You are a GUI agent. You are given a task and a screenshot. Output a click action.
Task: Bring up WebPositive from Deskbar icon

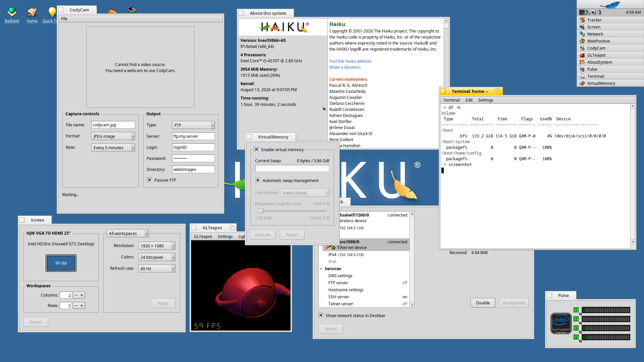[582, 41]
